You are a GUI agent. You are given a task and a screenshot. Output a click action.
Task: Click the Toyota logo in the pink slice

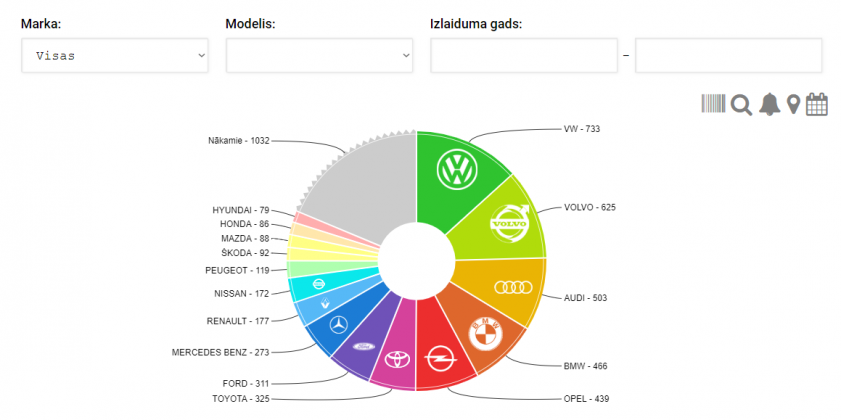pyautogui.click(x=397, y=358)
